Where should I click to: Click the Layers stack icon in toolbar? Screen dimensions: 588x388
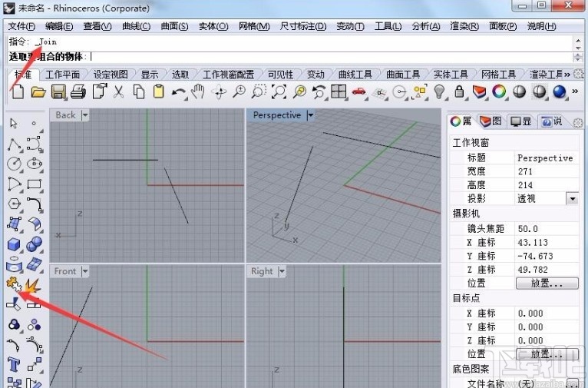(x=479, y=91)
